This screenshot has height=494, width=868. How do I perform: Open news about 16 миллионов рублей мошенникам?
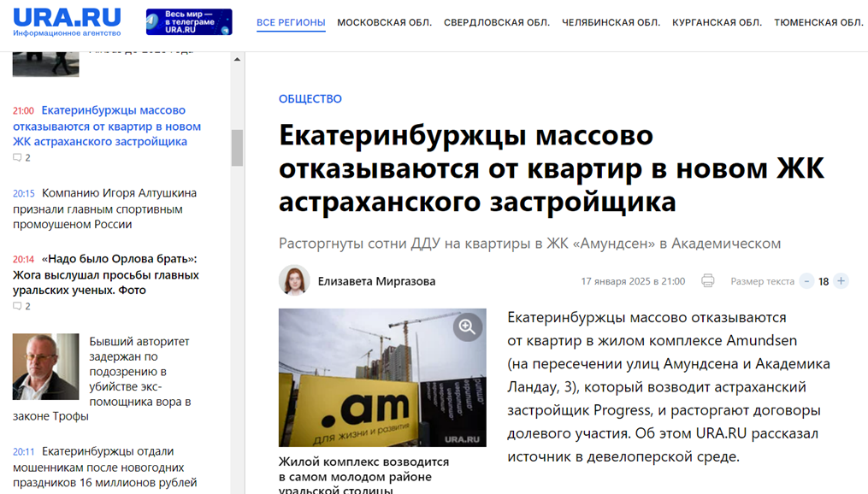(104, 468)
